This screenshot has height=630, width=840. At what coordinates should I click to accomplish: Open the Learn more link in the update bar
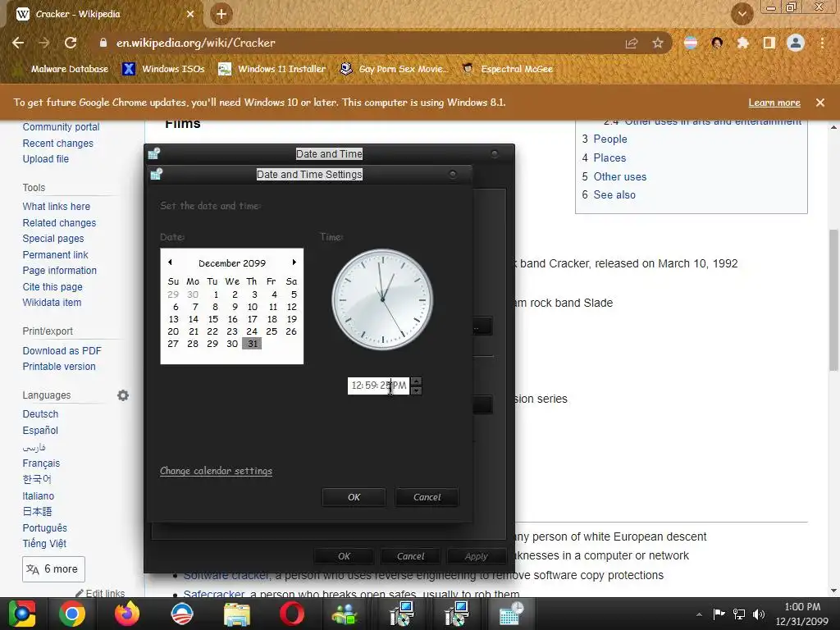pyautogui.click(x=774, y=103)
